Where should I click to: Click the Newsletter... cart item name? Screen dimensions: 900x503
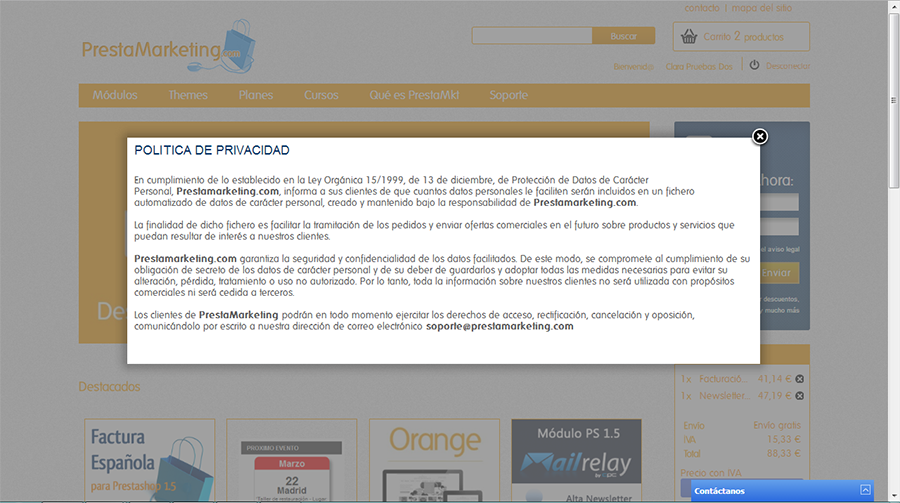coord(724,396)
